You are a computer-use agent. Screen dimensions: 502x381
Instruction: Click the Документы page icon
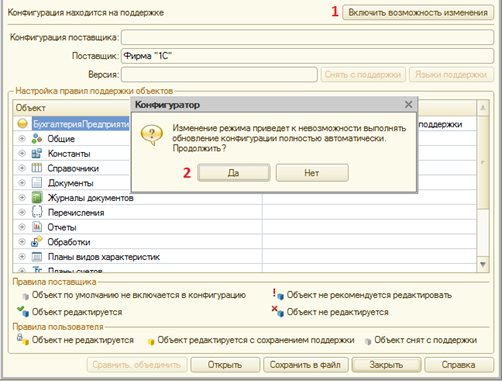pos(37,182)
